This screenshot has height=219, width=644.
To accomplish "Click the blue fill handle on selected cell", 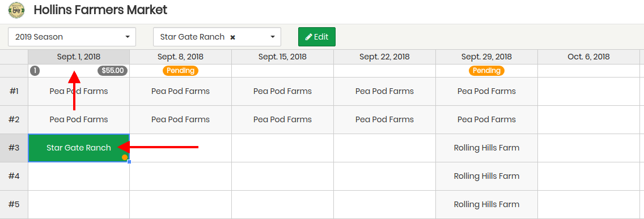I will click(129, 162).
